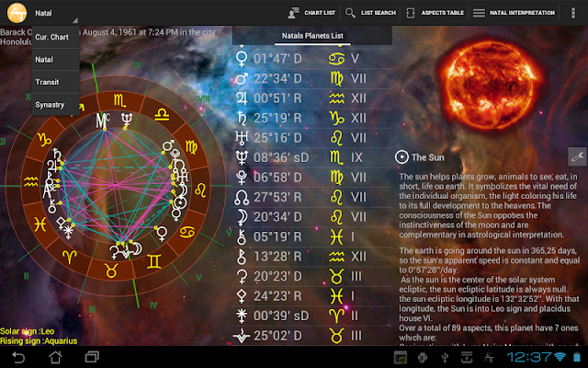
Task: Switch to Natals Planets List tab
Action: [x=312, y=36]
